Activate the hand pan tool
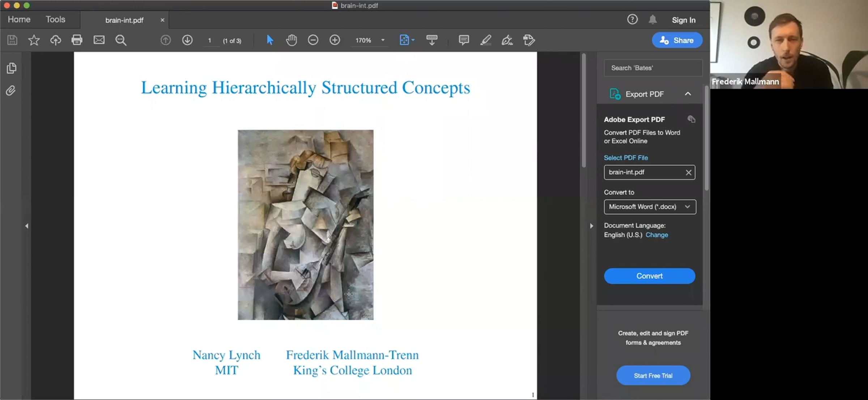Image resolution: width=868 pixels, height=400 pixels. coord(292,40)
